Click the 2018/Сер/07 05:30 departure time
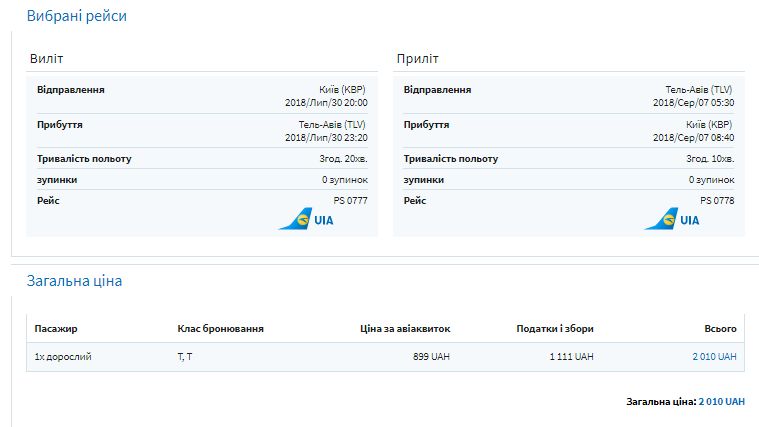 tap(693, 102)
